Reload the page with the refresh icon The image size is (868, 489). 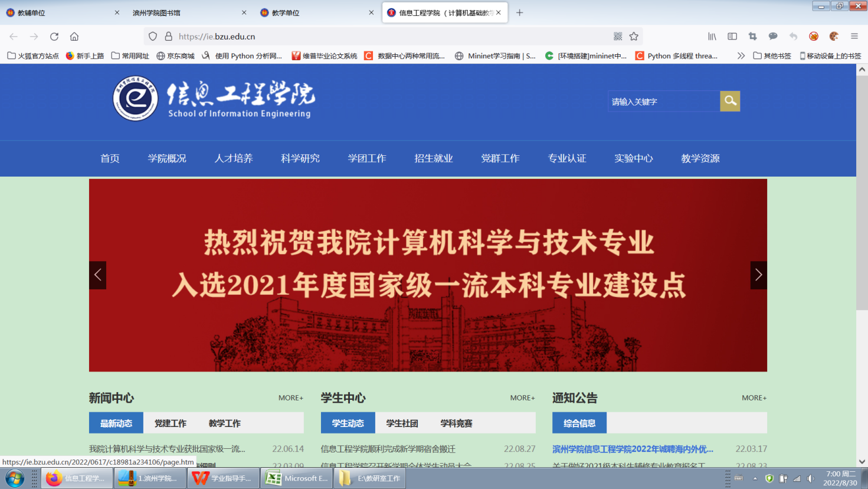click(x=54, y=37)
